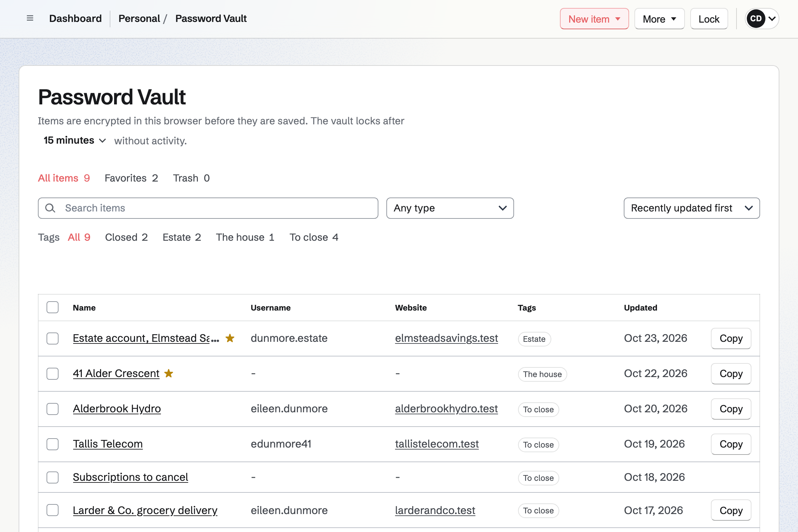Click the Updated column header
This screenshot has width=798, height=532.
640,307
